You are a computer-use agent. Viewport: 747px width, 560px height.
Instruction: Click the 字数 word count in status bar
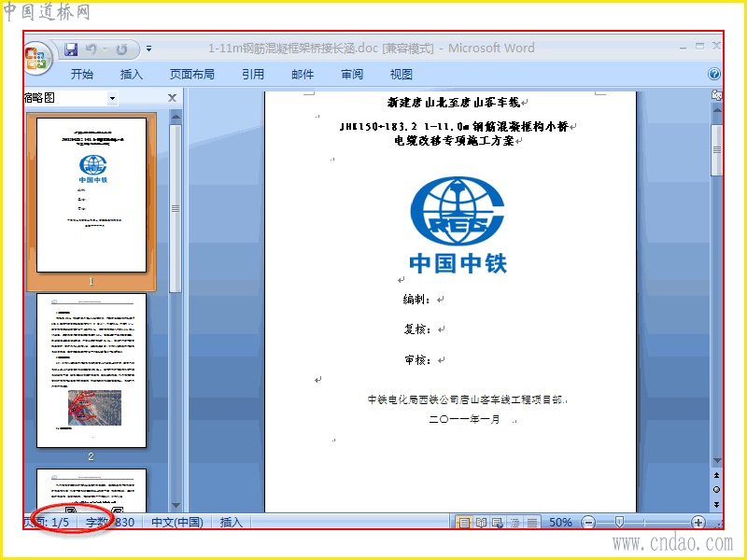pyautogui.click(x=110, y=523)
